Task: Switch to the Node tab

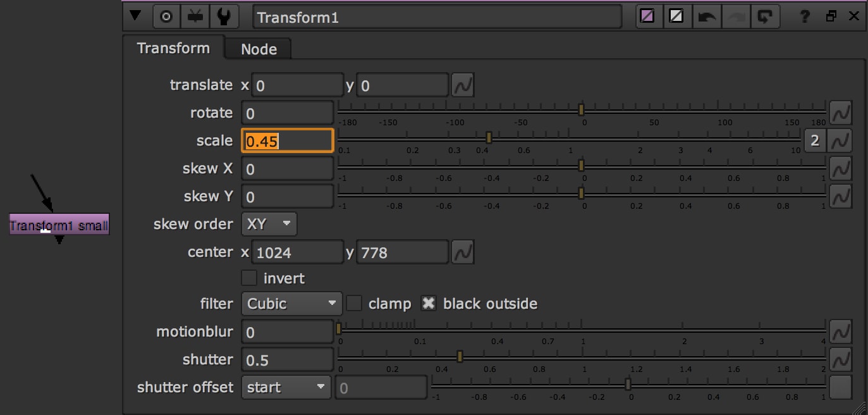Action: point(259,49)
